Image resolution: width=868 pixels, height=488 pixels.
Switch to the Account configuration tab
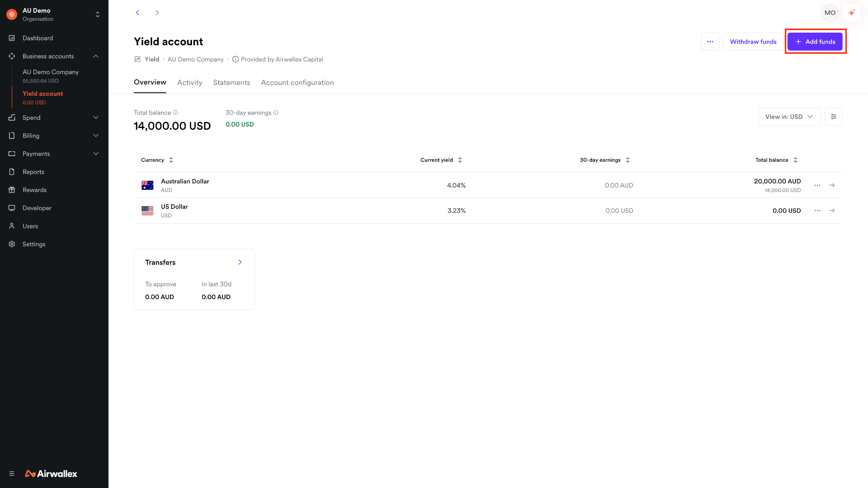298,83
